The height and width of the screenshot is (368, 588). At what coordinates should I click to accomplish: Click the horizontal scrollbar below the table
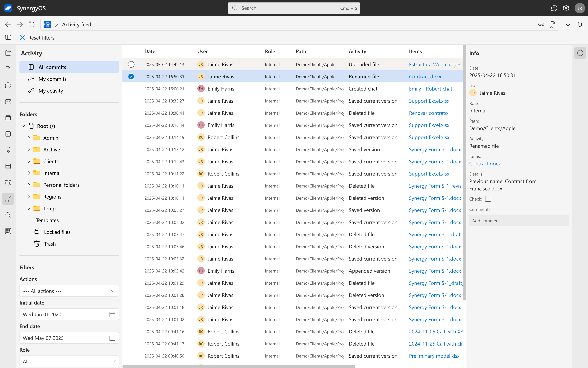click(x=239, y=366)
